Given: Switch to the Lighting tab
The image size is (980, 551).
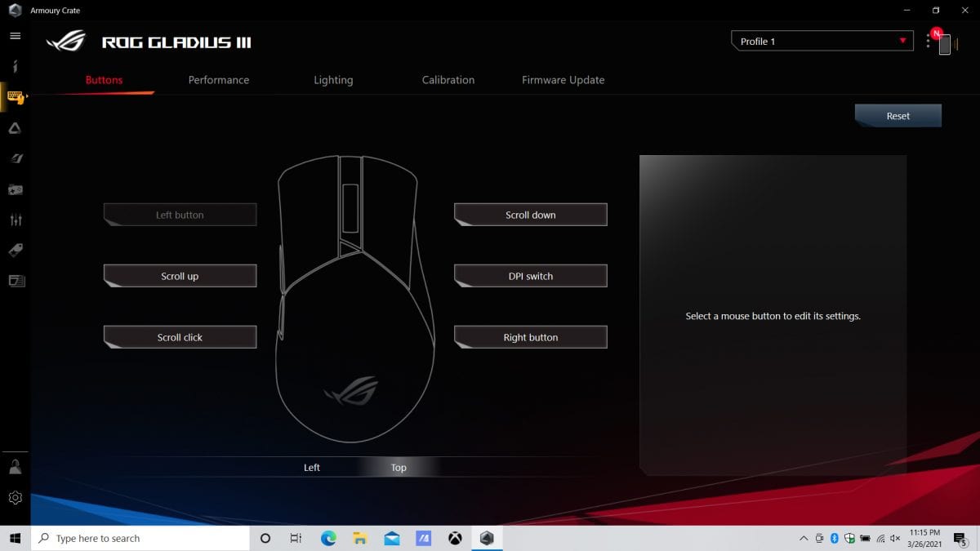Looking at the screenshot, I should (333, 80).
